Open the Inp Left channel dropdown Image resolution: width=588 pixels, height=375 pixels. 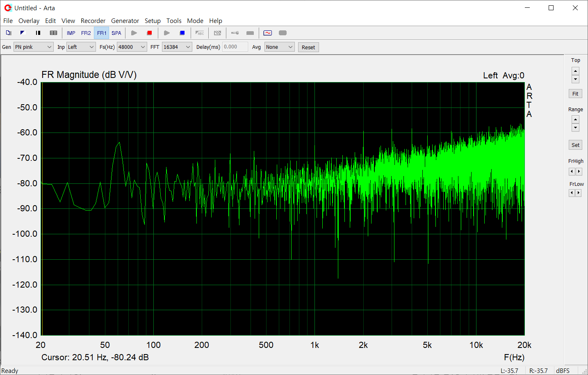click(x=81, y=47)
